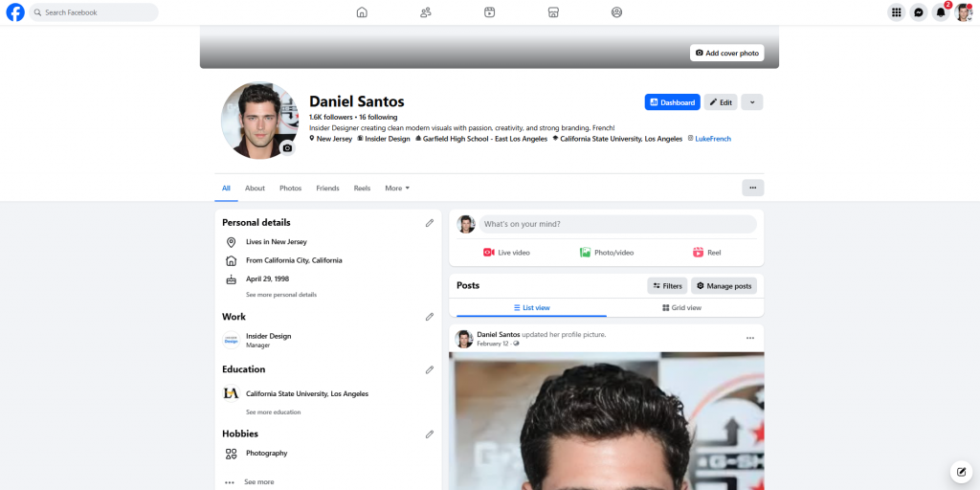Screen dimensions: 980x490
Task: Click the Insider Design work entry name
Action: (x=269, y=336)
